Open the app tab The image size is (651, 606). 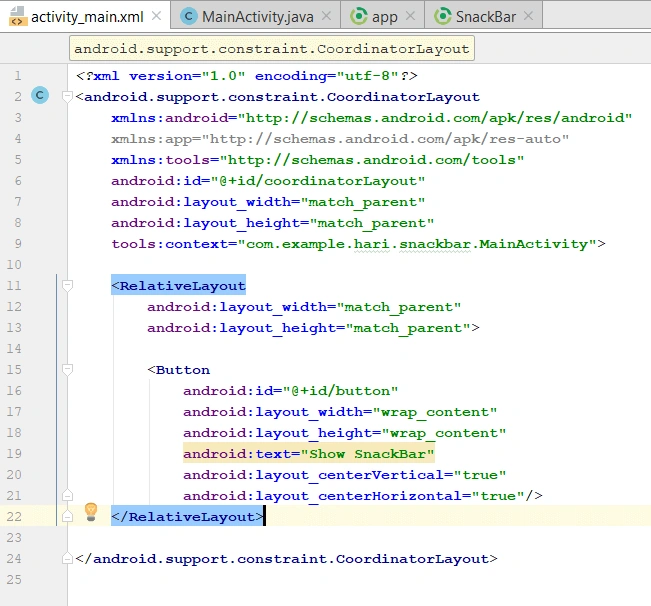tap(382, 17)
